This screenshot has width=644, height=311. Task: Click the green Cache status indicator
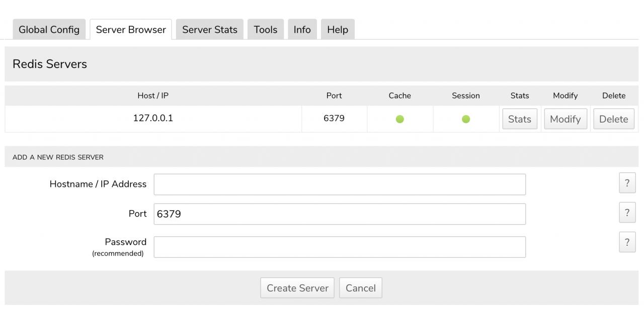[399, 119]
